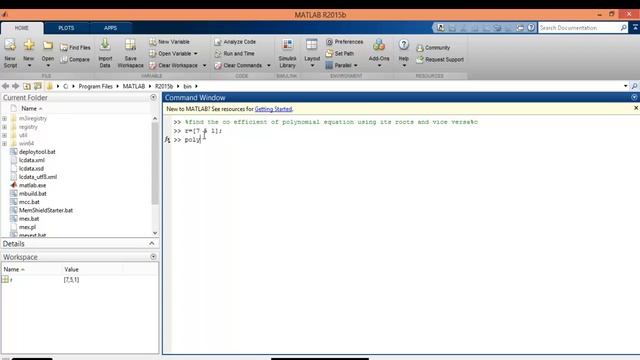
Task: Select matlab.exe file
Action: coord(32,185)
